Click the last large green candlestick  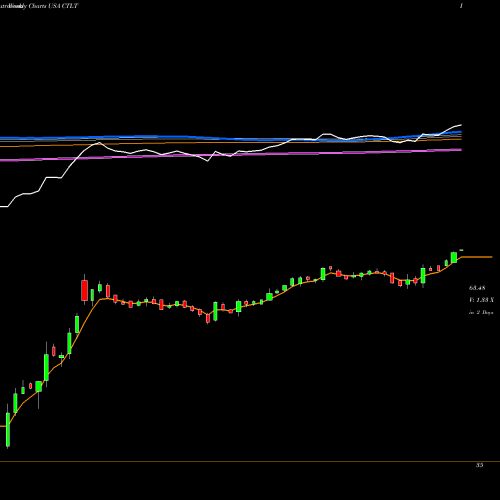(x=454, y=257)
